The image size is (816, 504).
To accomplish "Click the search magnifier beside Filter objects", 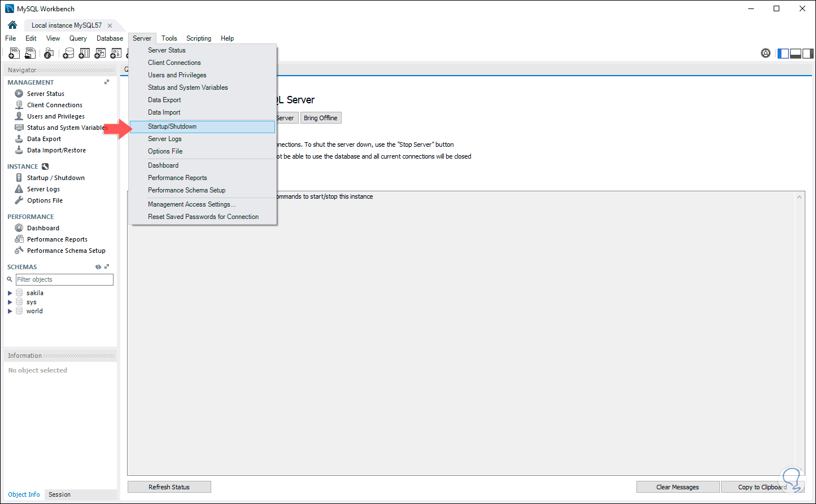I will click(10, 279).
